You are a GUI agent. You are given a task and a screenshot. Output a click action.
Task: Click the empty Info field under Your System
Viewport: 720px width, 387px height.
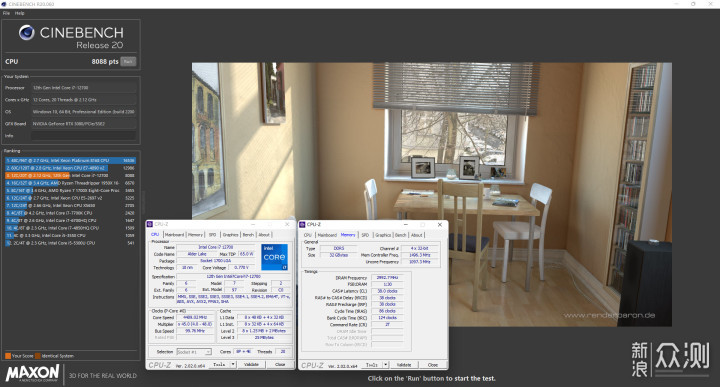84,136
